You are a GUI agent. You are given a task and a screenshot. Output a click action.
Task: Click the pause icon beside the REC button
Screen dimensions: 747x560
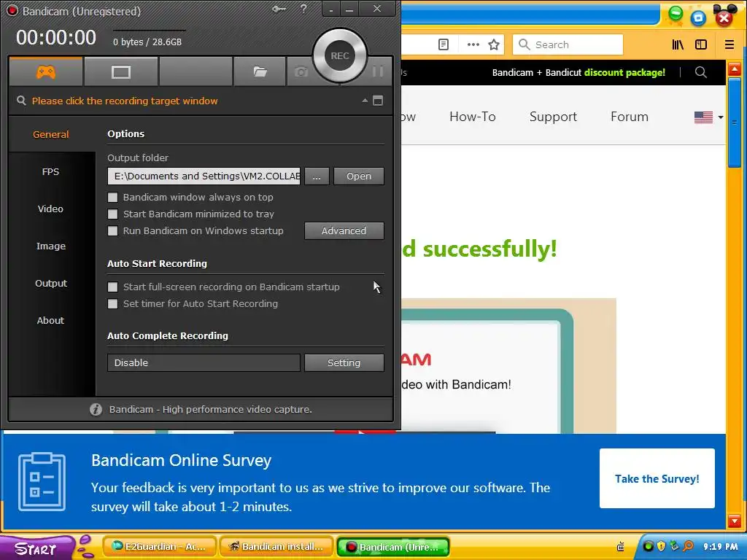[378, 71]
